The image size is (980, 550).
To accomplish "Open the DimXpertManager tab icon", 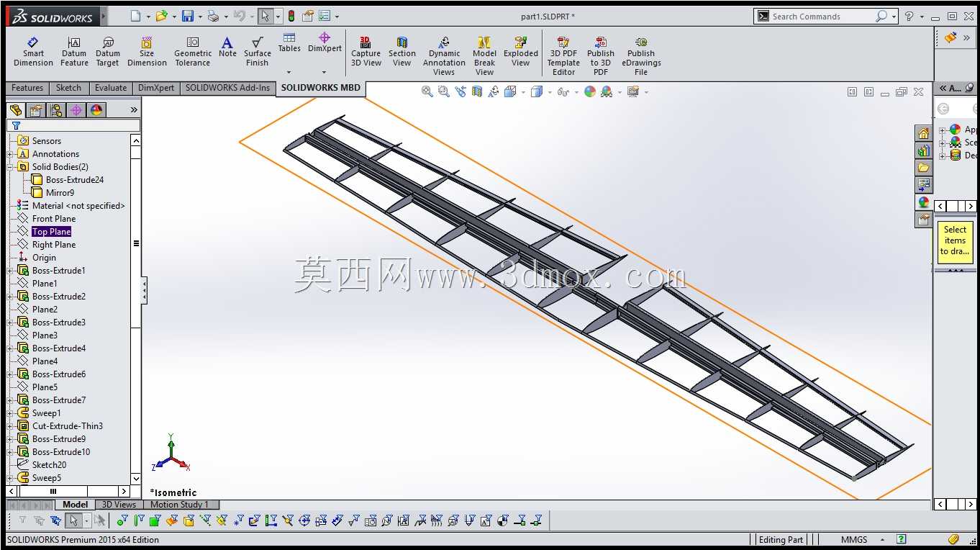I will [x=76, y=110].
